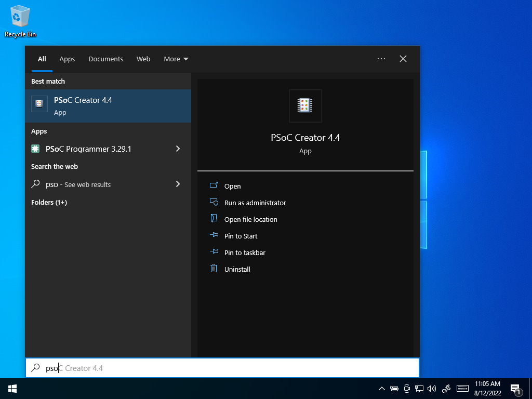Screen dimensions: 532x399
Task: Open the Windows Start button
Action: 12,389
